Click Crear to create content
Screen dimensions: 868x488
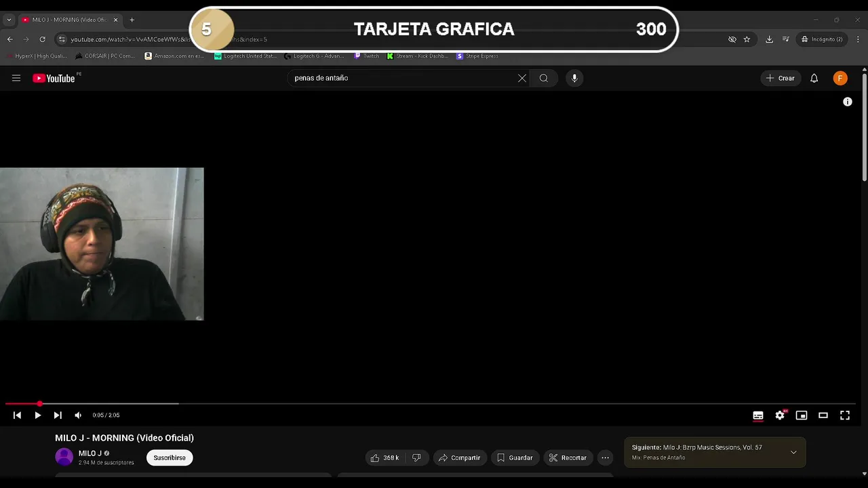point(781,78)
